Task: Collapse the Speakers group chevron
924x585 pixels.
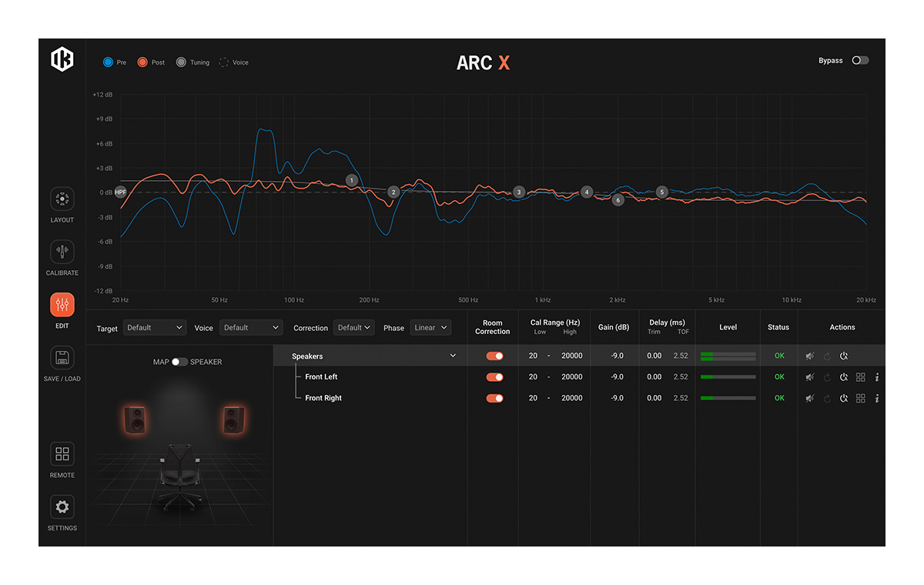Action: (x=453, y=356)
